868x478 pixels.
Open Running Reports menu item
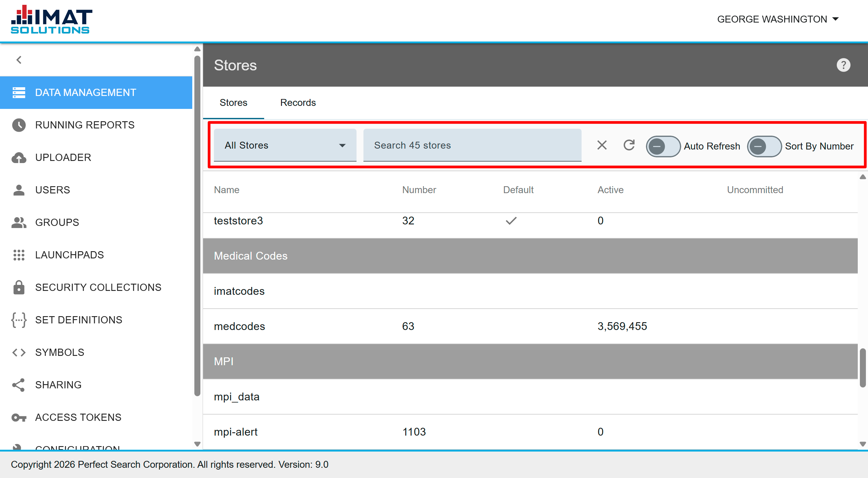(96, 125)
